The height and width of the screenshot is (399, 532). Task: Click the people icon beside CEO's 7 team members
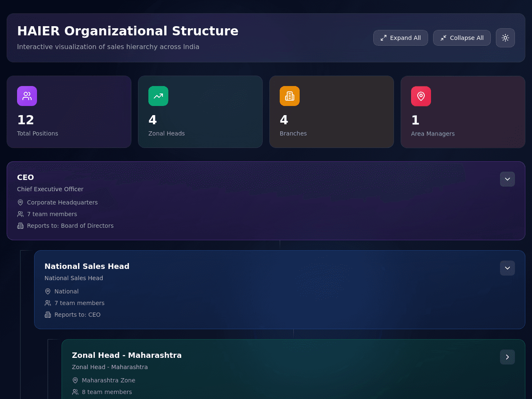coord(20,214)
